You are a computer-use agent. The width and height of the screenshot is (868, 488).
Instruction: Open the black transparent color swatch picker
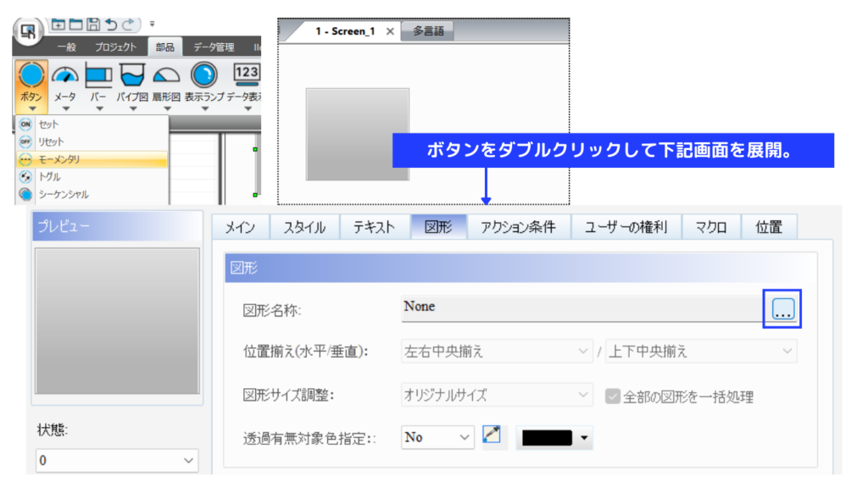pos(555,438)
